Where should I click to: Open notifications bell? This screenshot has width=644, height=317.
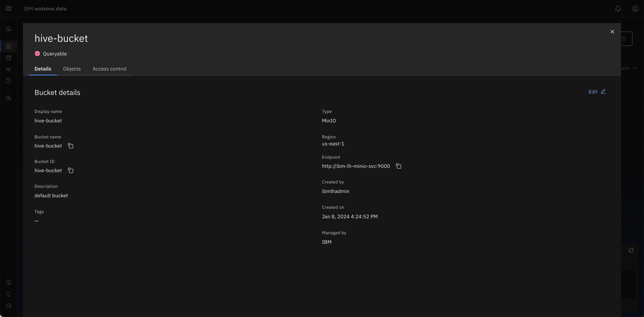618,8
